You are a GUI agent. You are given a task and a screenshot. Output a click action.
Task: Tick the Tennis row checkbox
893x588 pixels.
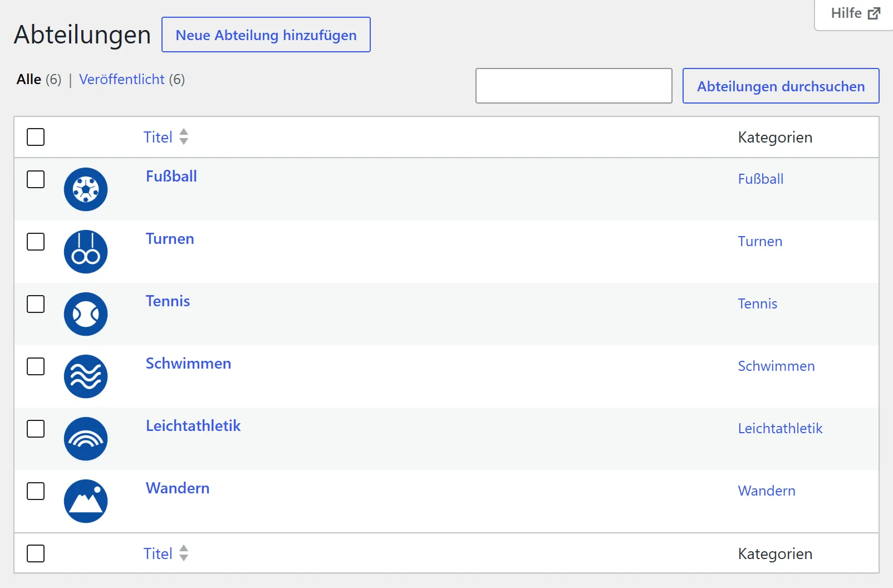(x=36, y=304)
